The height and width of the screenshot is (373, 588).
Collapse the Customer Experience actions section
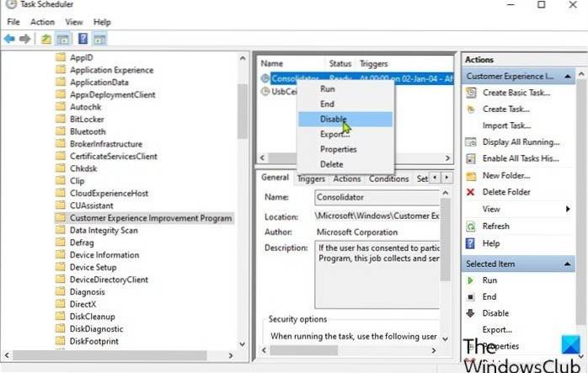point(568,77)
